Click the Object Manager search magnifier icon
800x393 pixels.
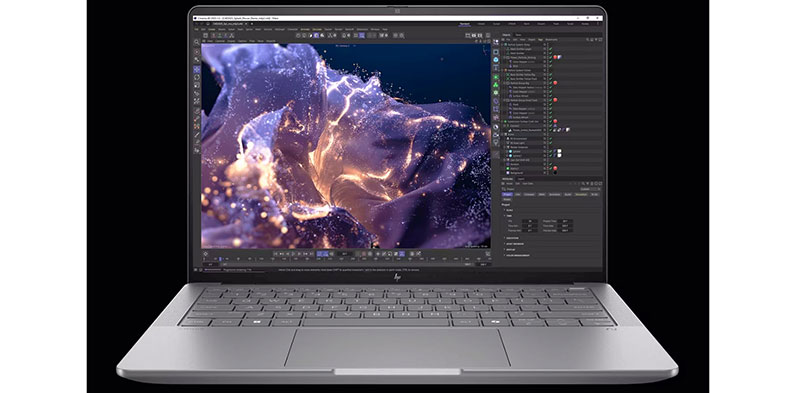pos(587,40)
